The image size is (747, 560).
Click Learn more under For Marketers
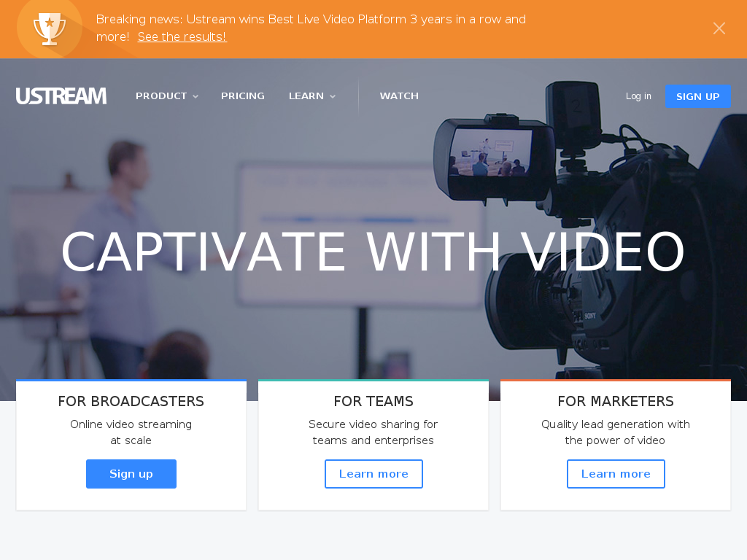(x=616, y=474)
